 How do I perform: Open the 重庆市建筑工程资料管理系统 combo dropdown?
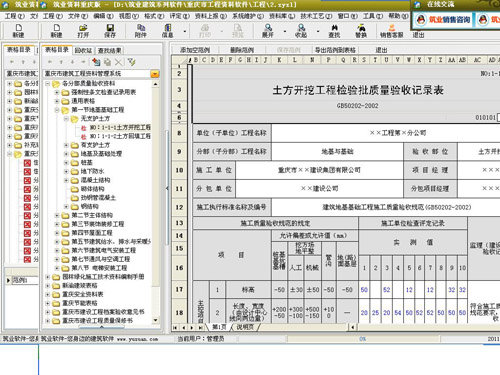pyautogui.click(x=155, y=74)
